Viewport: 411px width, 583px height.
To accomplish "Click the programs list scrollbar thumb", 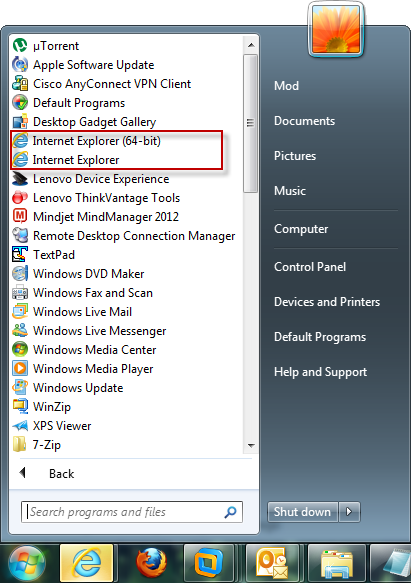I will [x=251, y=123].
